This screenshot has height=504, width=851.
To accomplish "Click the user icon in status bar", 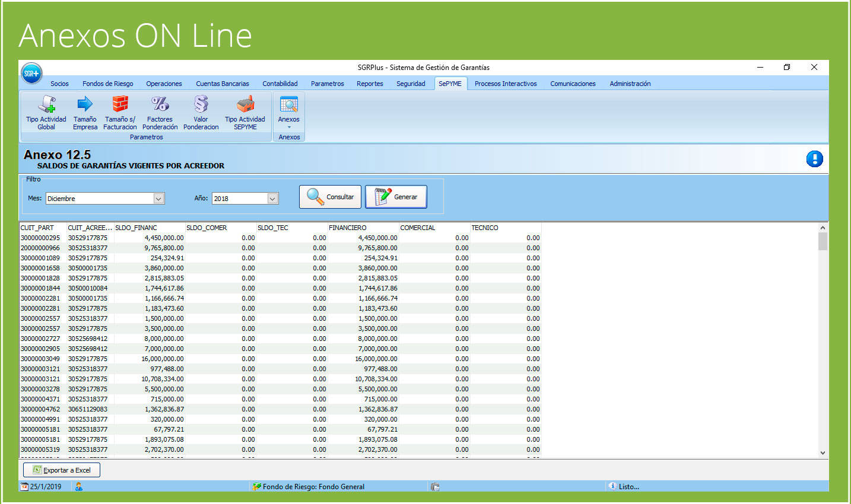I will click(x=79, y=487).
